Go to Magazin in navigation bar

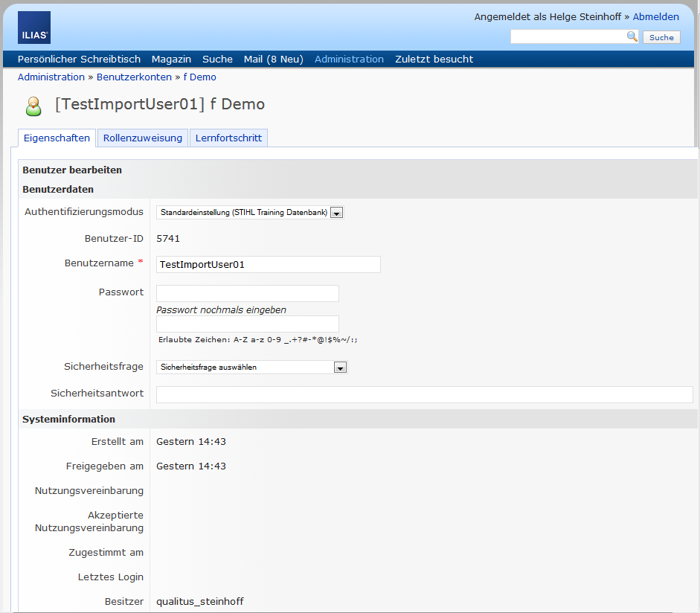(x=171, y=60)
